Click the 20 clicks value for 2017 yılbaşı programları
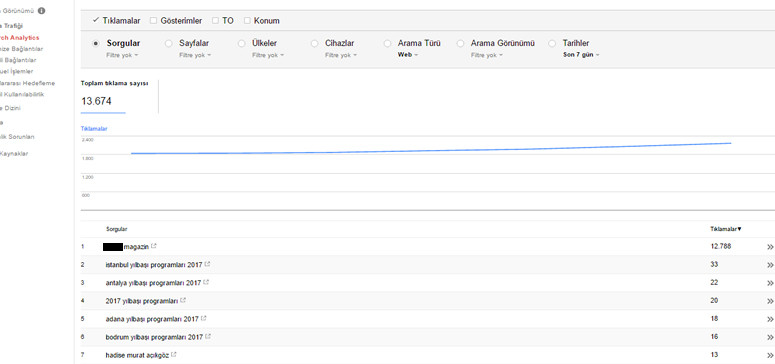The width and height of the screenshot is (775, 364). click(x=714, y=300)
